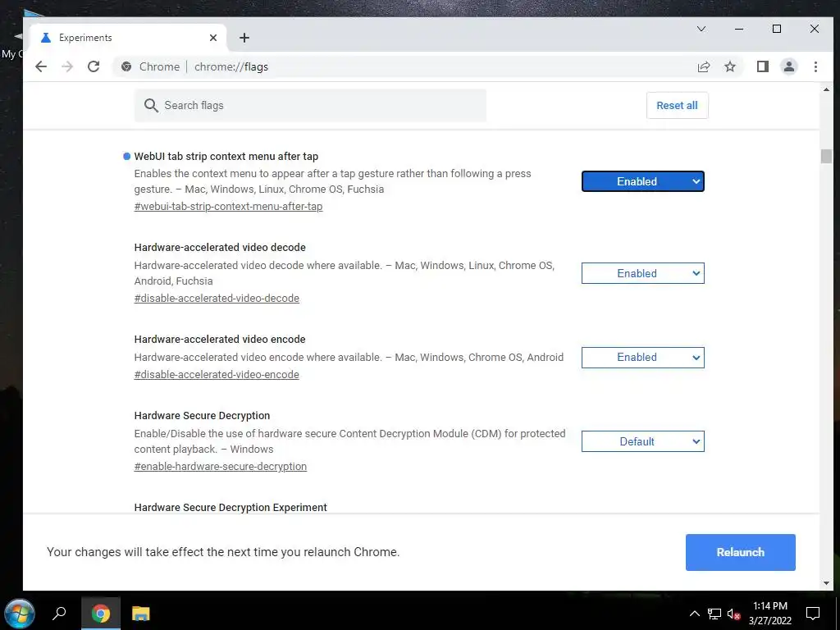Open Hardware-accelerated video encode dropdown
The height and width of the screenshot is (630, 840).
(x=643, y=358)
